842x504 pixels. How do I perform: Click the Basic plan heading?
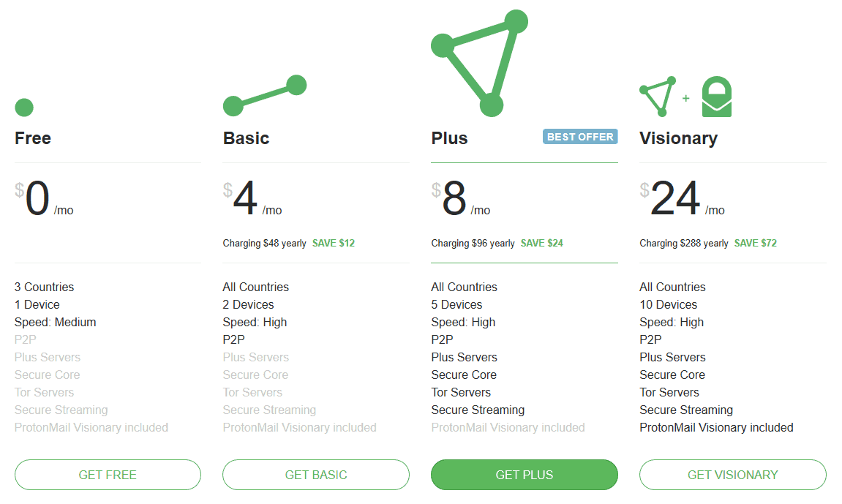pos(246,138)
